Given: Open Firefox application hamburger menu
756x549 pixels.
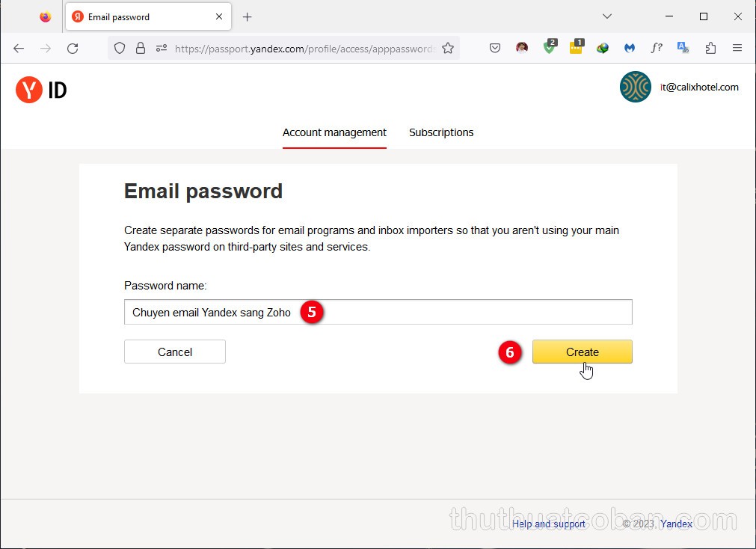Looking at the screenshot, I should click(x=737, y=48).
